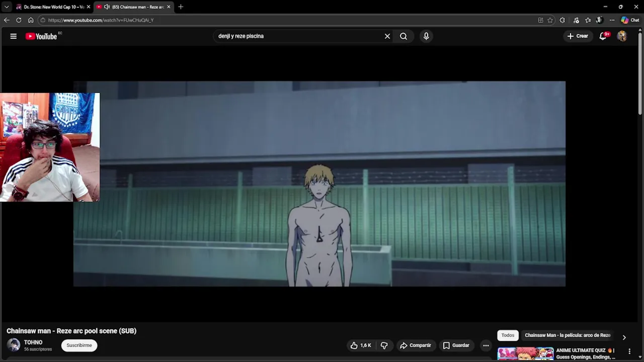The height and width of the screenshot is (362, 644).
Task: Switch to Dr. Stone New World tab
Action: point(53,7)
